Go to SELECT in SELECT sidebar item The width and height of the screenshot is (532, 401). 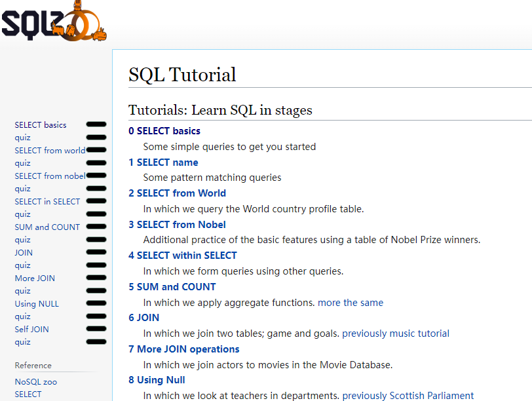click(47, 201)
